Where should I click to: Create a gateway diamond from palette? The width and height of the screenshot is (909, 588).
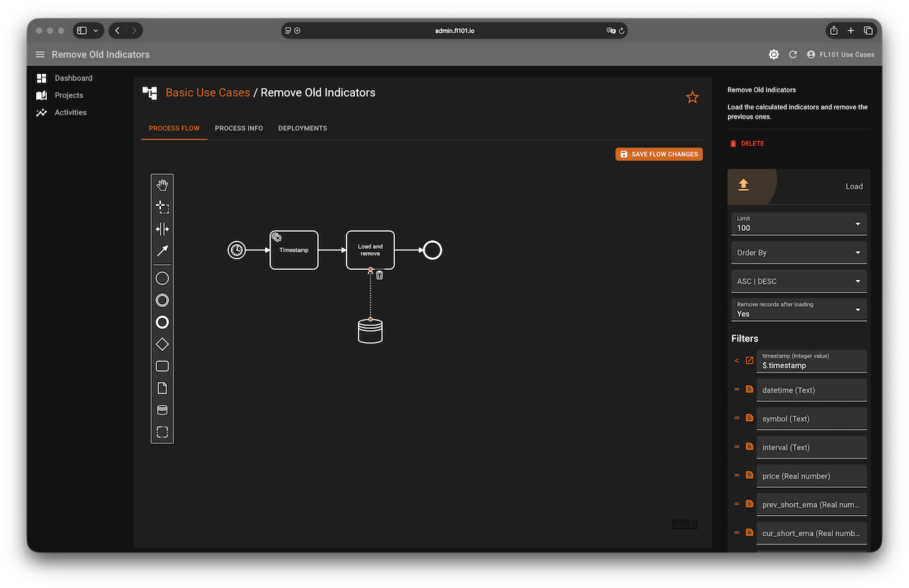click(x=162, y=344)
